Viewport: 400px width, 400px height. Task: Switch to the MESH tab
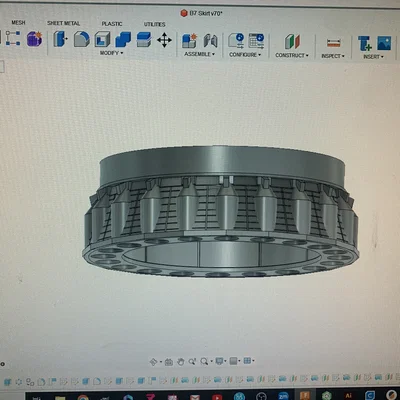coord(18,22)
